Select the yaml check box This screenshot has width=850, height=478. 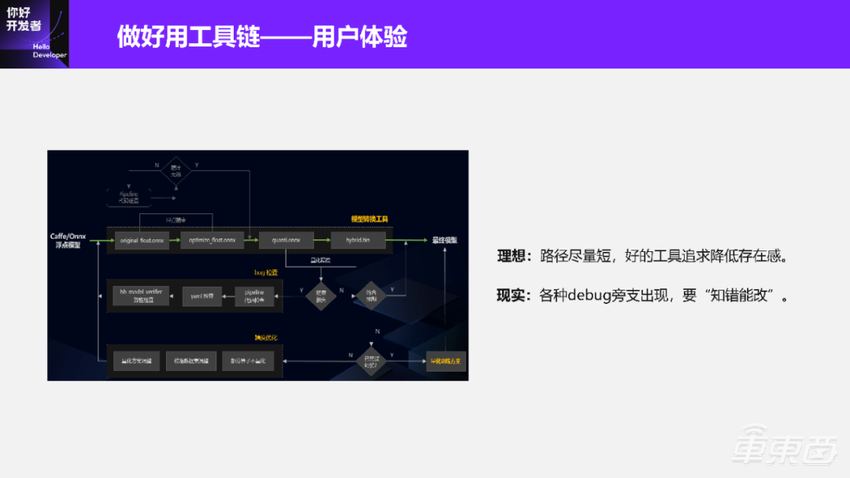201,295
